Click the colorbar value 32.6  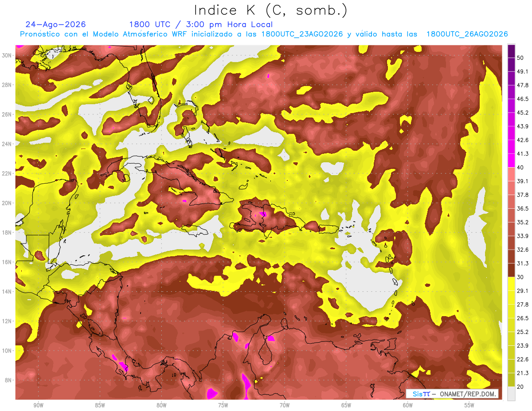click(523, 250)
